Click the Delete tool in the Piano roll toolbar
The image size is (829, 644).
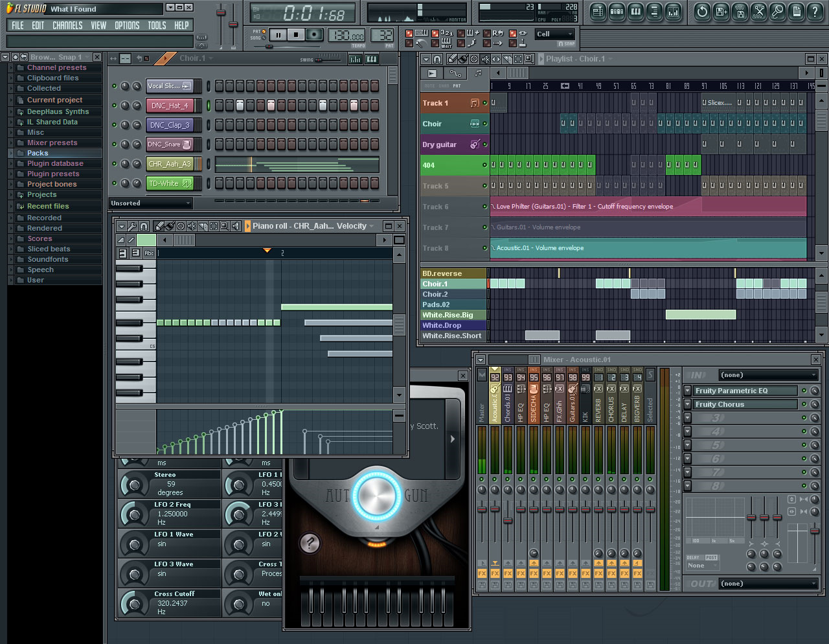(180, 227)
